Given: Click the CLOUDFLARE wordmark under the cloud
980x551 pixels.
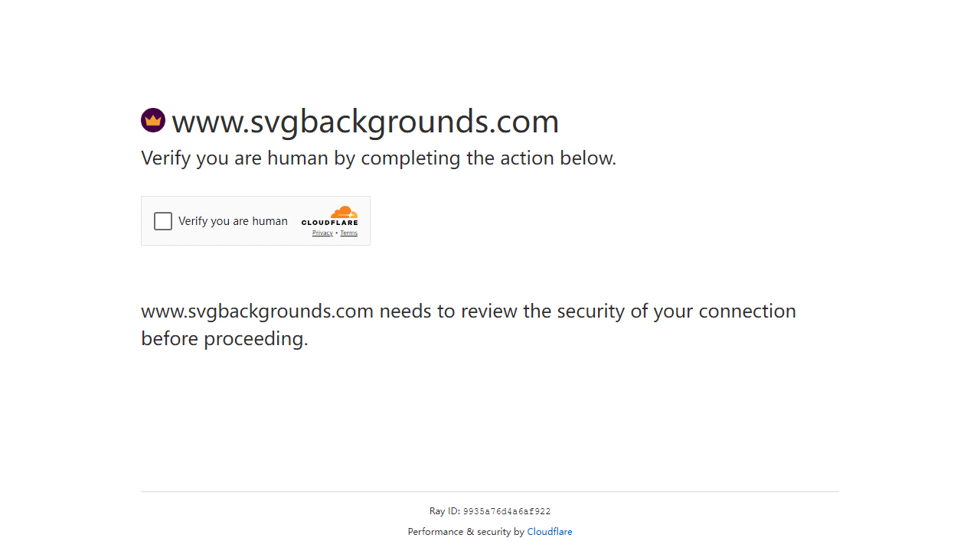Looking at the screenshot, I should coord(329,223).
